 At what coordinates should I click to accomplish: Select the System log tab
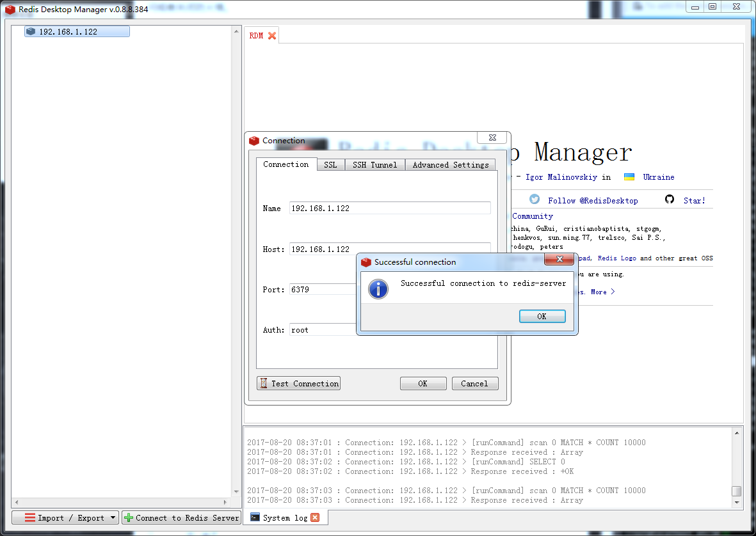(285, 517)
